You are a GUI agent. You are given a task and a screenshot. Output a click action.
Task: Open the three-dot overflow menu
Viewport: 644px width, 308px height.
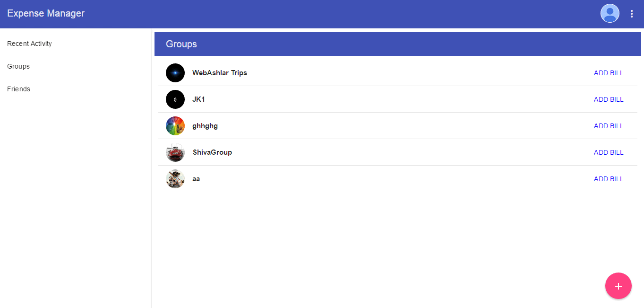click(632, 14)
